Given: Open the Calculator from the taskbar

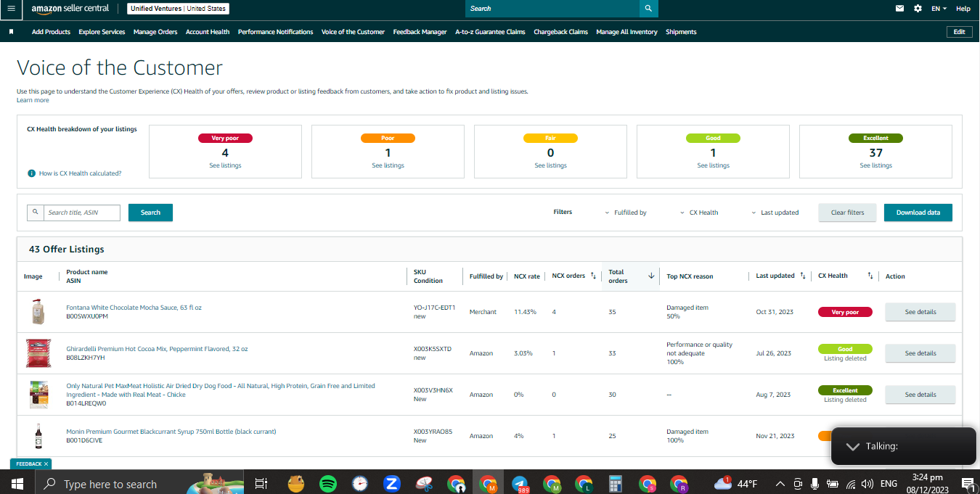Looking at the screenshot, I should click(x=616, y=483).
